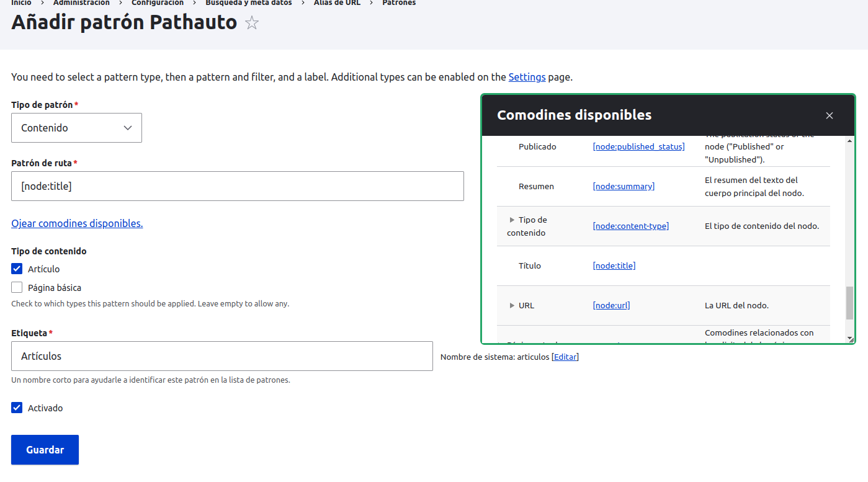Click the Publicado row label

click(x=537, y=146)
